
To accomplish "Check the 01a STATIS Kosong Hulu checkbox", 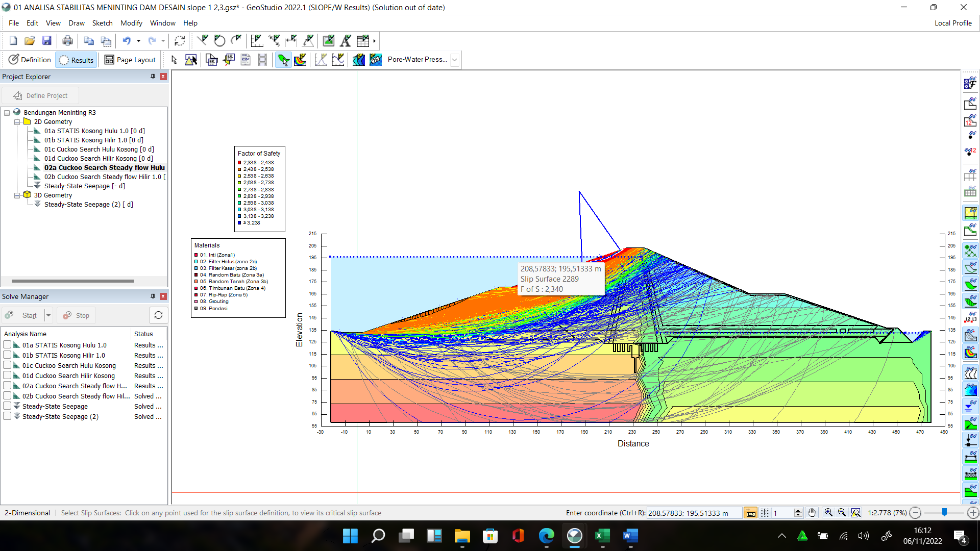I will tap(7, 345).
